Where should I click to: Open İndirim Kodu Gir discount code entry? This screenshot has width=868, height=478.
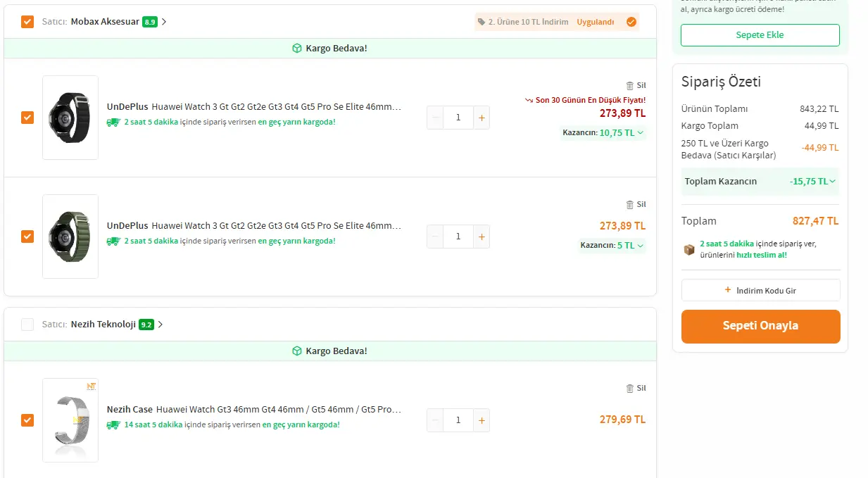pos(761,290)
